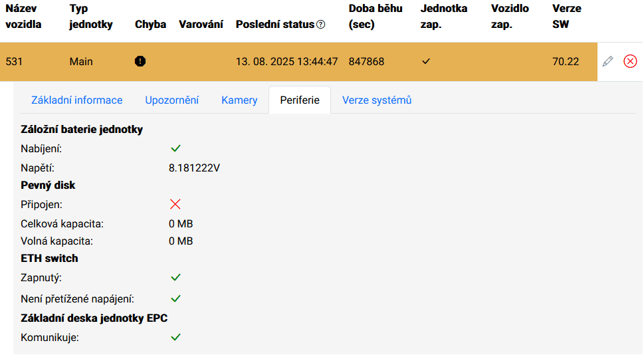The image size is (644, 357).
Task: Click the check for Není přetížené napájení
Action: [175, 298]
